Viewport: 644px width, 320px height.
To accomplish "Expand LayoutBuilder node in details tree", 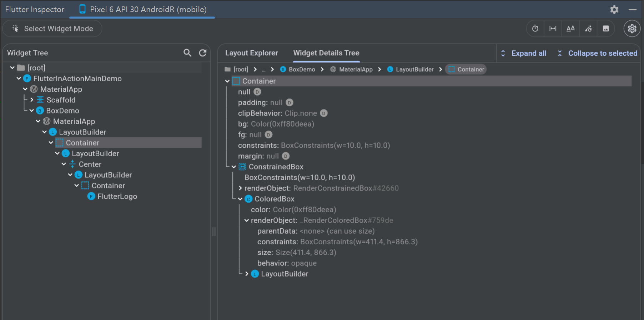I will [x=247, y=274].
